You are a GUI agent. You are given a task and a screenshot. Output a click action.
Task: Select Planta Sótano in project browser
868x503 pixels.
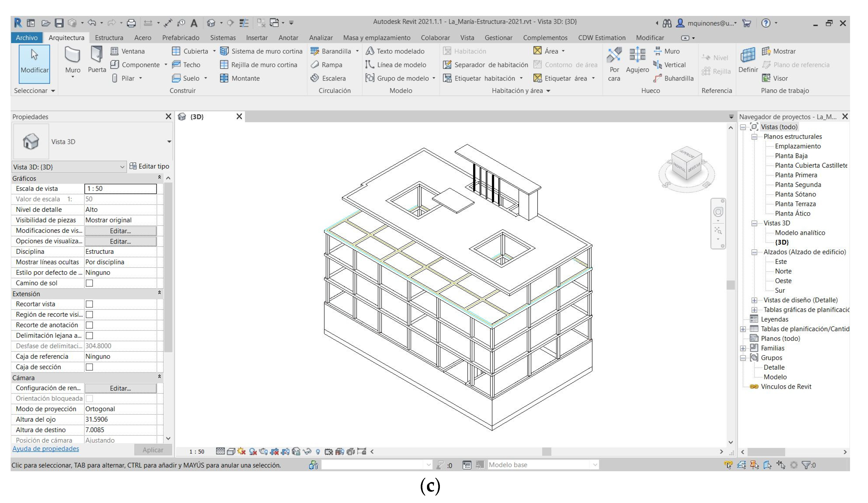pyautogui.click(x=795, y=195)
